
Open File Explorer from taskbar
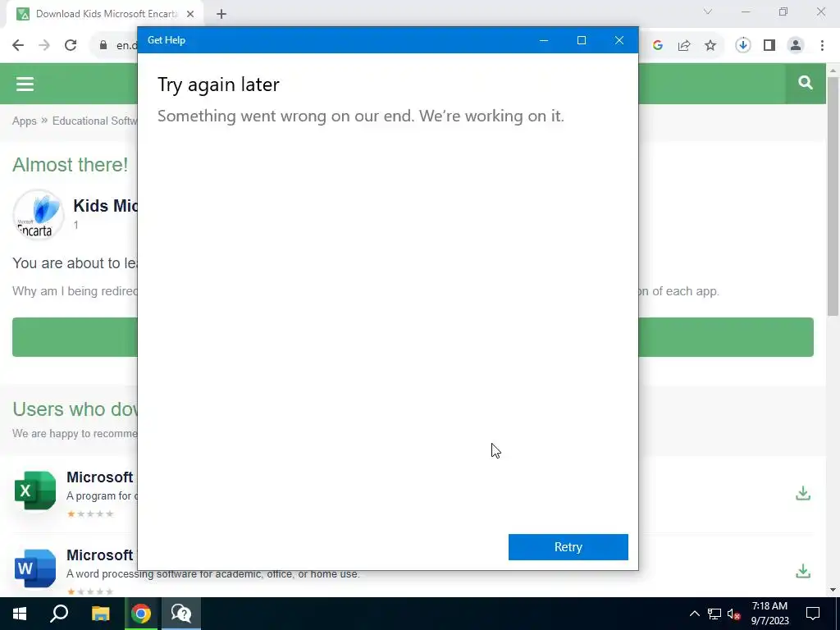[100, 614]
